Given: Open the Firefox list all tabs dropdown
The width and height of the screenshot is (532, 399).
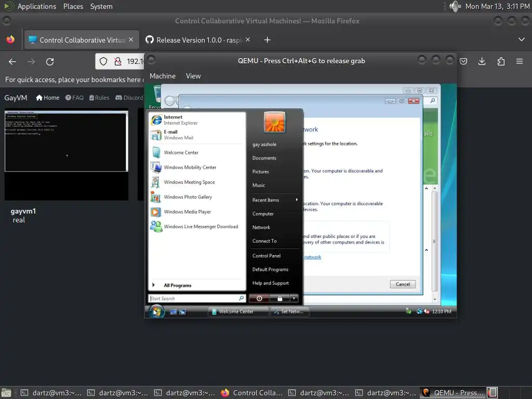Looking at the screenshot, I should pos(522,39).
